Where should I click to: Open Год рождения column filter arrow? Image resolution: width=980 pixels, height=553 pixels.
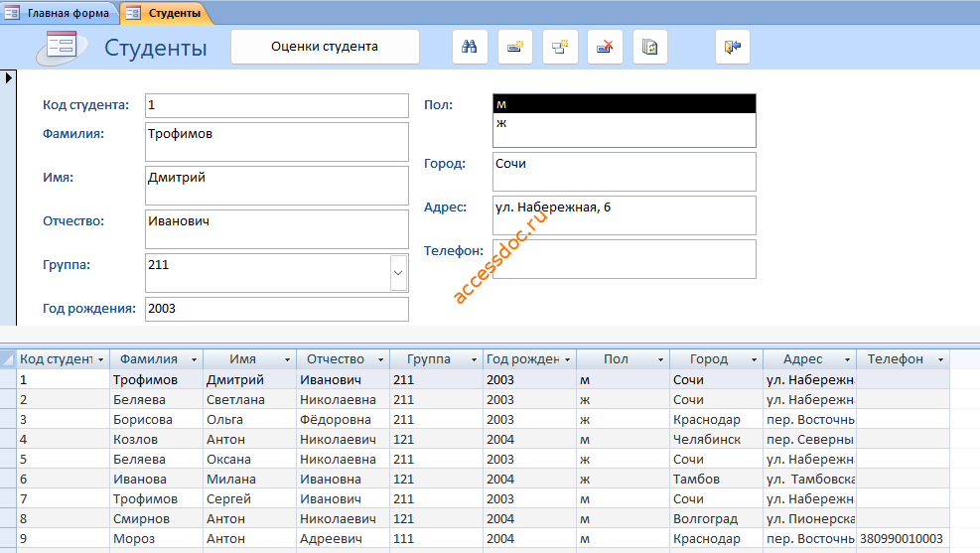pos(568,360)
